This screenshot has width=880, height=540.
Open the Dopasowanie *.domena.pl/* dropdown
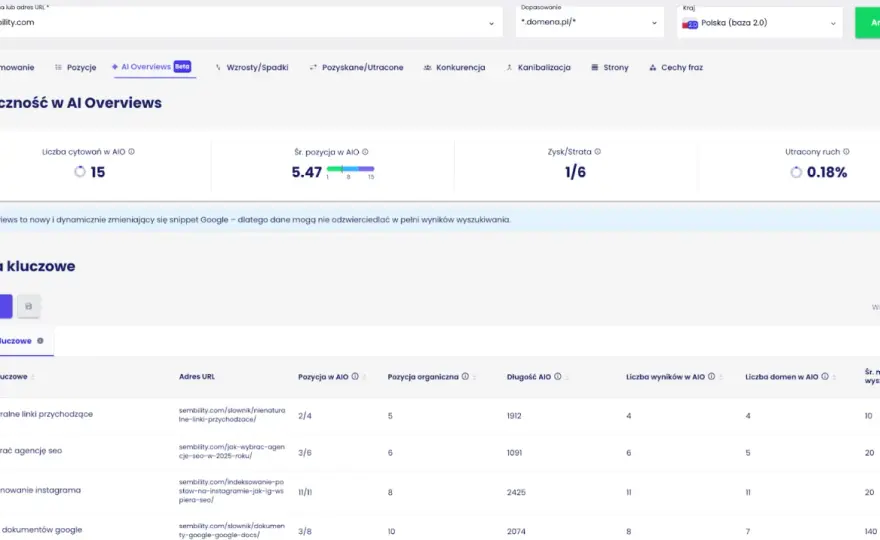tap(590, 22)
